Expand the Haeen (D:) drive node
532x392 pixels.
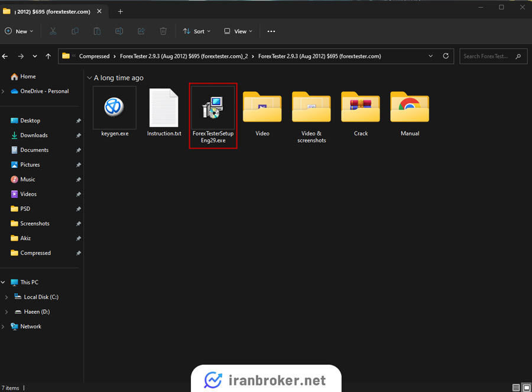point(7,312)
